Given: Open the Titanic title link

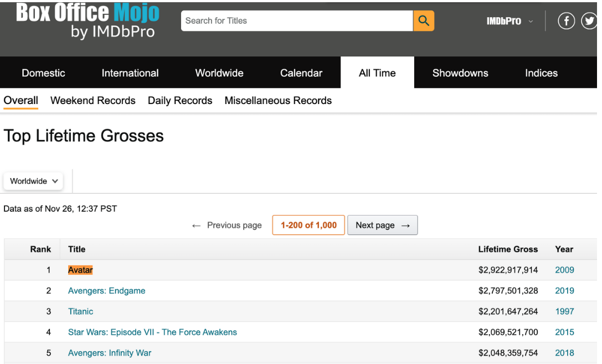Looking at the screenshot, I should click(x=81, y=311).
